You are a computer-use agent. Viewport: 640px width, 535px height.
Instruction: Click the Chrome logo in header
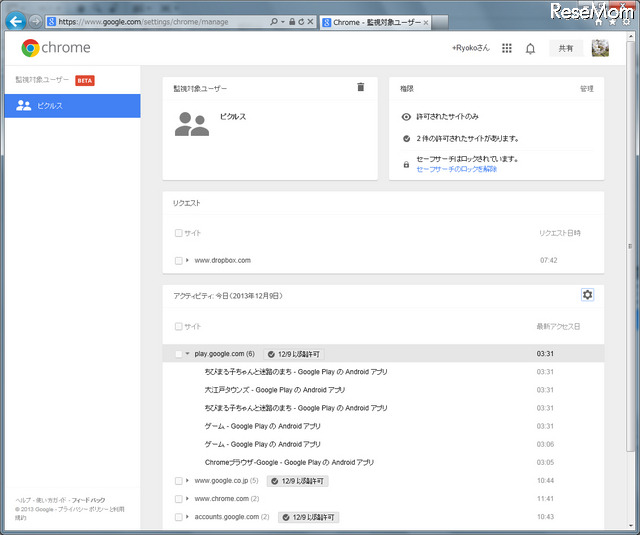[x=56, y=48]
